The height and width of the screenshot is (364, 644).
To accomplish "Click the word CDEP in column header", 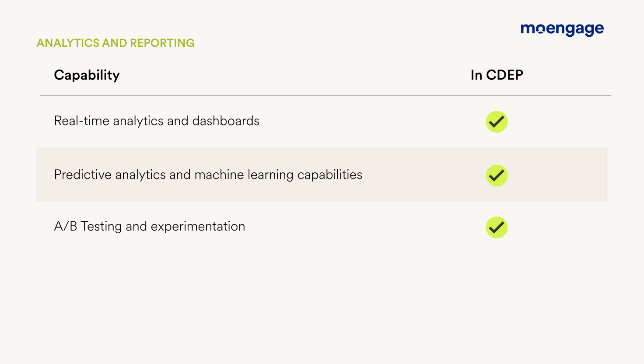I will coord(504,75).
